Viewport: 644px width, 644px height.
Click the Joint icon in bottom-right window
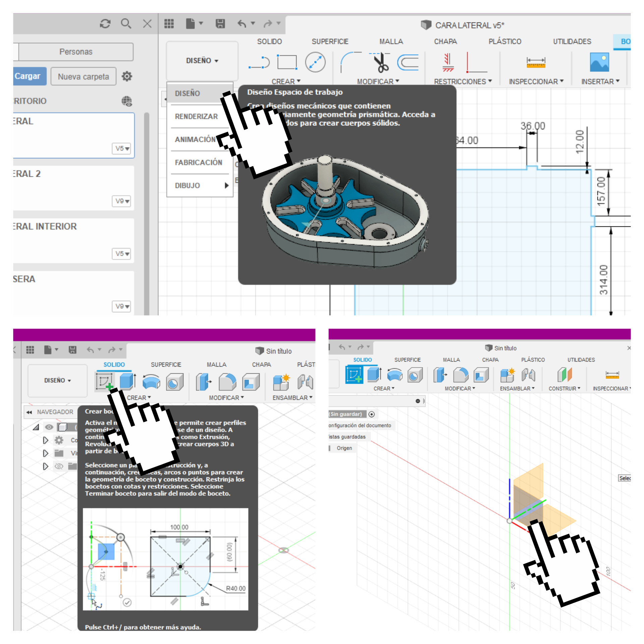(x=528, y=375)
